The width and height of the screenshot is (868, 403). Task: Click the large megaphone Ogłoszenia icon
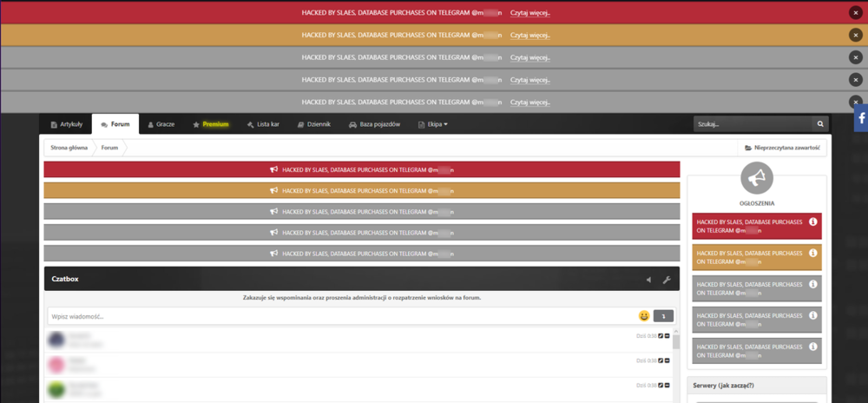tap(757, 178)
